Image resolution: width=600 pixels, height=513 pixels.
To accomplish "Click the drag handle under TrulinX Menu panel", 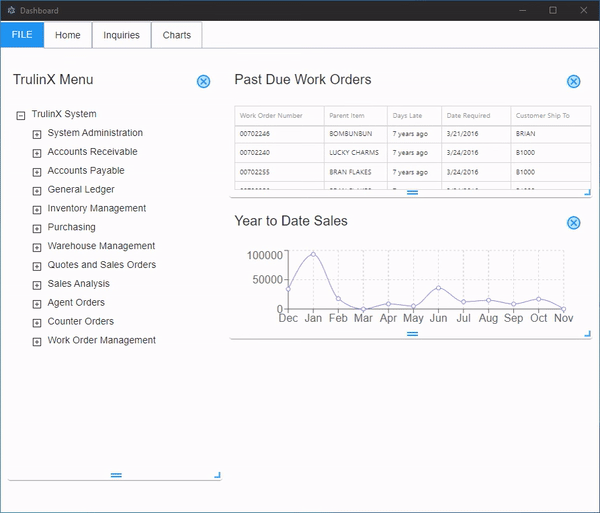I will point(116,475).
